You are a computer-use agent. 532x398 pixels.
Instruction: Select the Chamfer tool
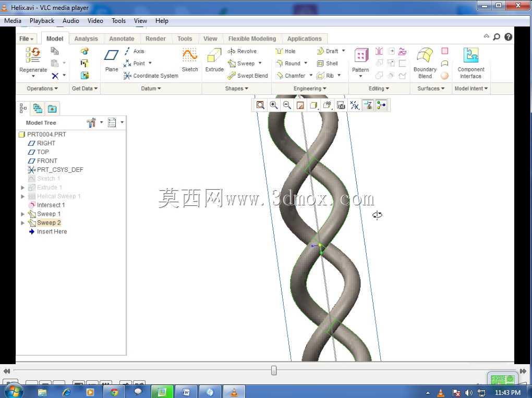(x=291, y=76)
